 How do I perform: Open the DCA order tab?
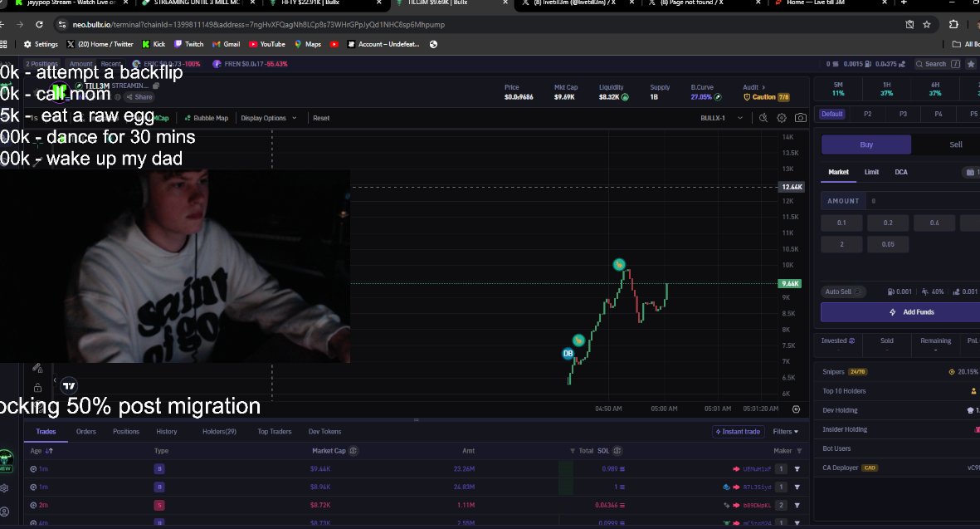(900, 172)
